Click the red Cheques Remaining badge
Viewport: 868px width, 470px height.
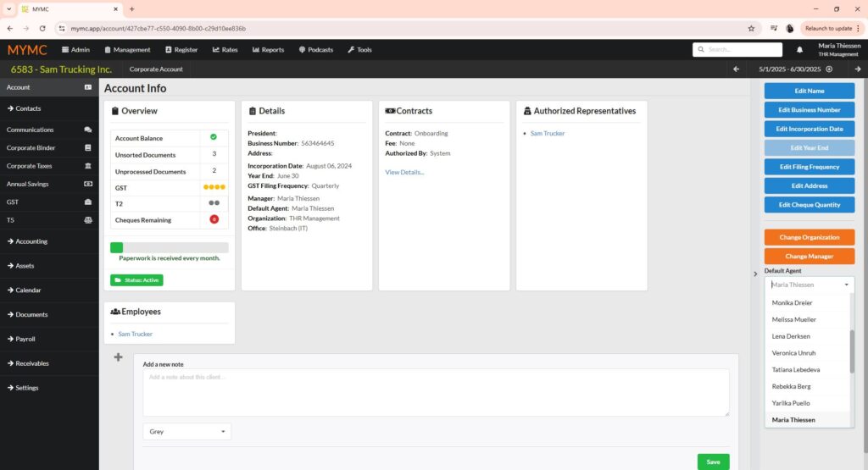coord(214,219)
